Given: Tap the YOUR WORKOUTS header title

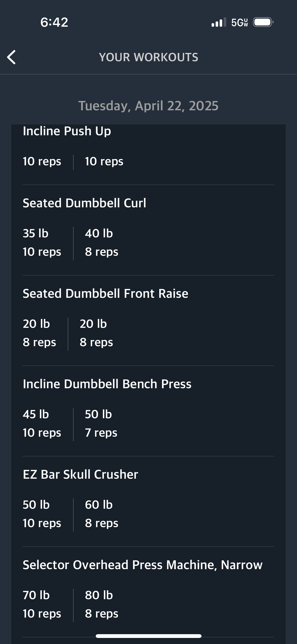Looking at the screenshot, I should [148, 57].
